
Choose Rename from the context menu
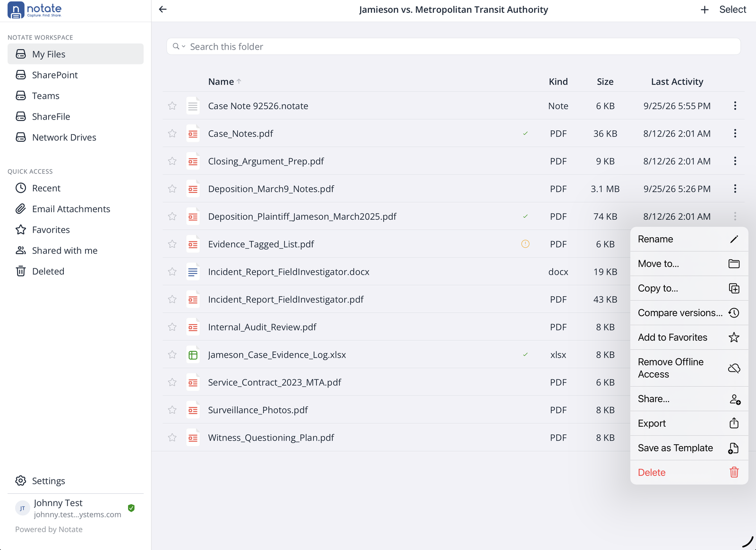[x=689, y=239]
